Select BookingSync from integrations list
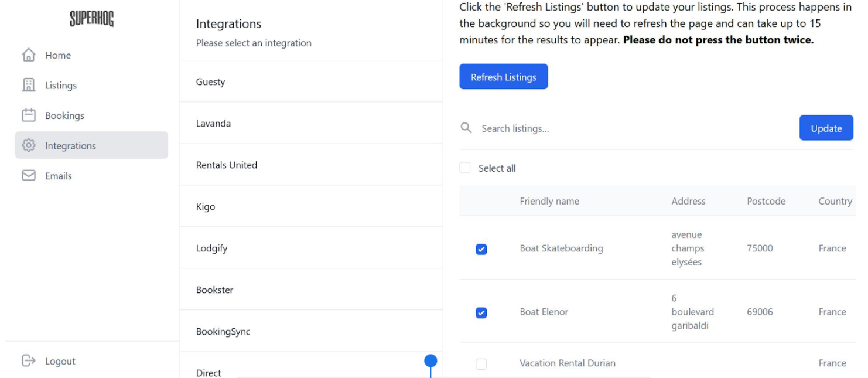Viewport: 868px width, 378px height. pyautogui.click(x=223, y=332)
